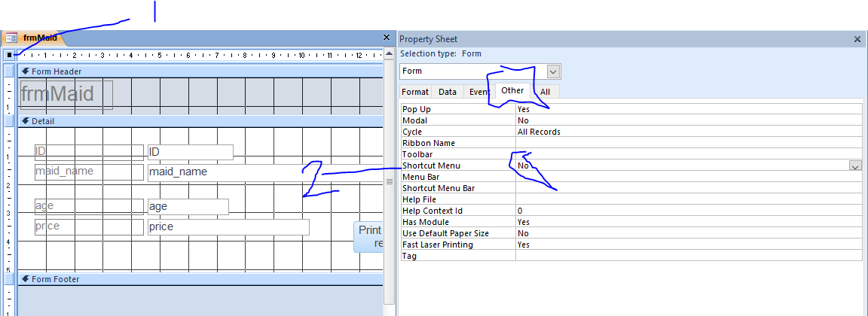Click the form selector square at ruler corner
The image size is (868, 316).
(9, 55)
